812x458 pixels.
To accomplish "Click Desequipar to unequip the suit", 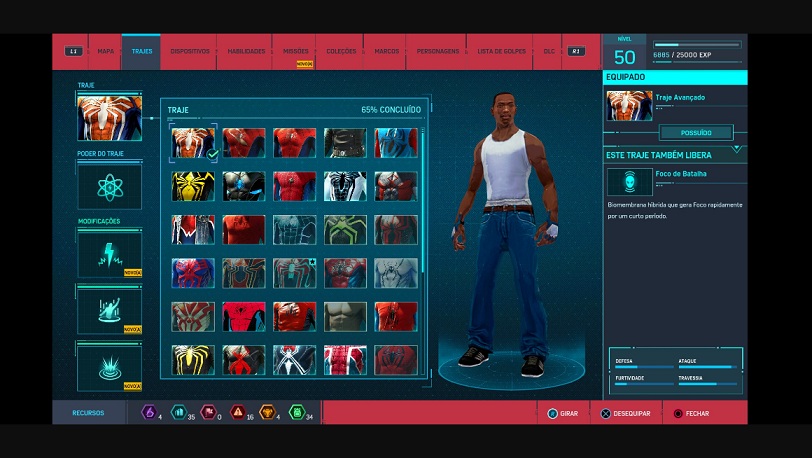I will (631, 413).
